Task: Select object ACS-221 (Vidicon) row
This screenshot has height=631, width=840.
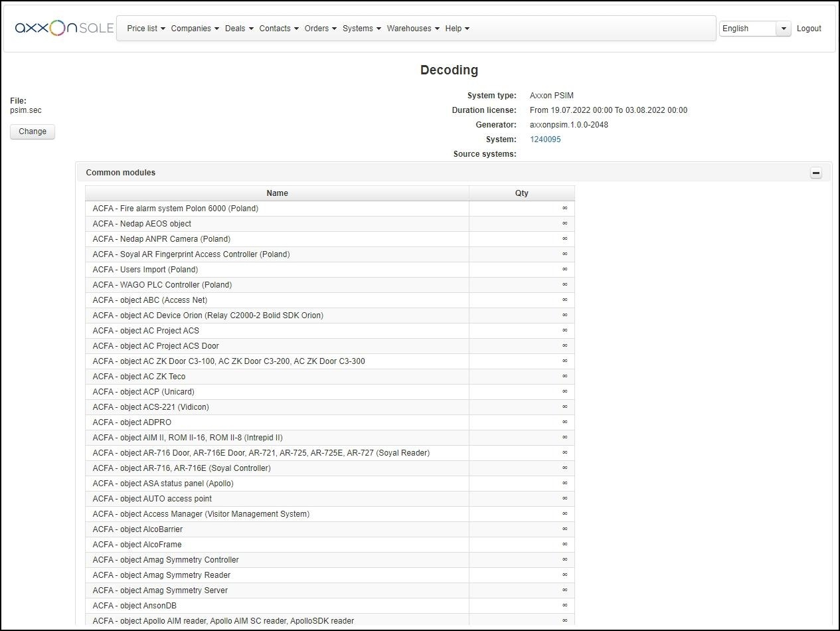Action: [x=330, y=407]
